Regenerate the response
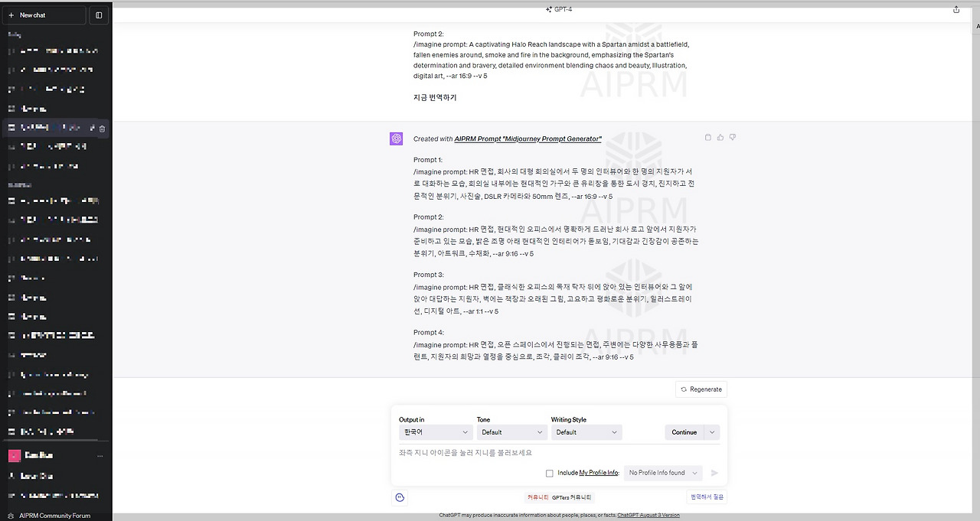This screenshot has height=521, width=980. pos(701,389)
